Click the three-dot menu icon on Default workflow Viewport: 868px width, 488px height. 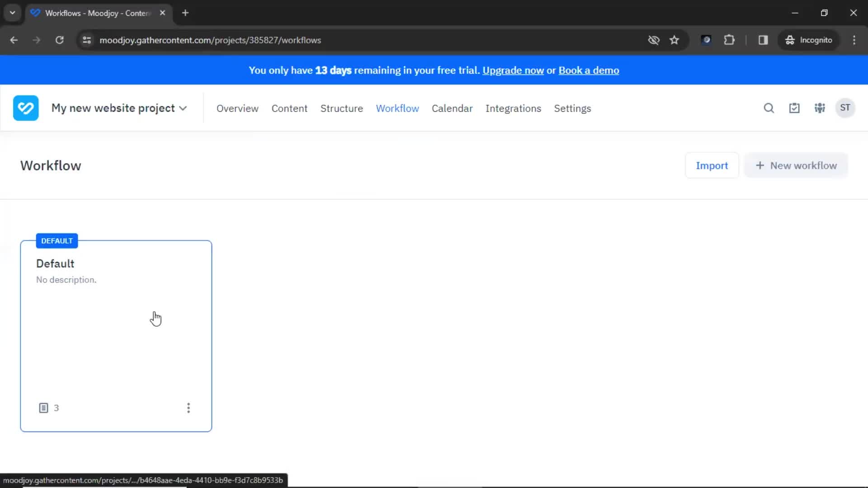189,408
